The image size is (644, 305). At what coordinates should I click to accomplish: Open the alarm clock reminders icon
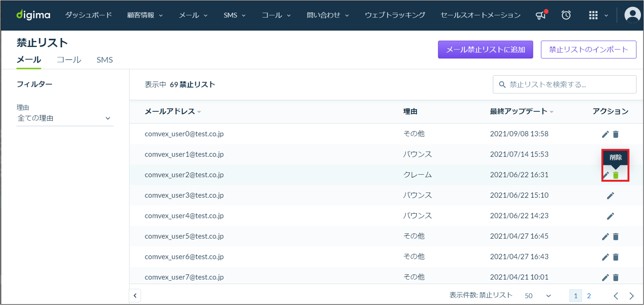pos(566,15)
